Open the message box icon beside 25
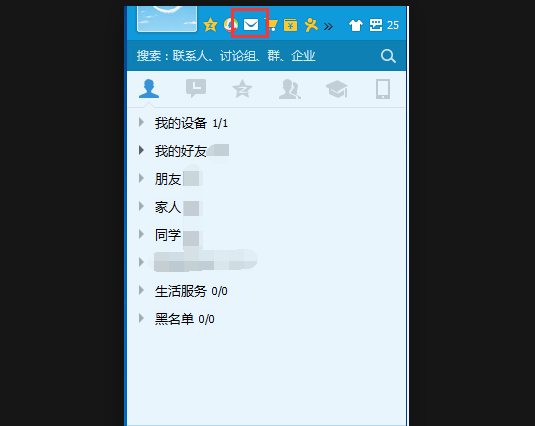 coord(376,25)
